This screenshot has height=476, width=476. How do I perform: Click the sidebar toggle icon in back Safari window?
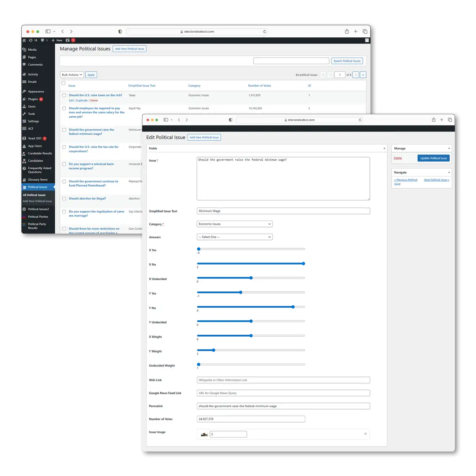click(48, 31)
